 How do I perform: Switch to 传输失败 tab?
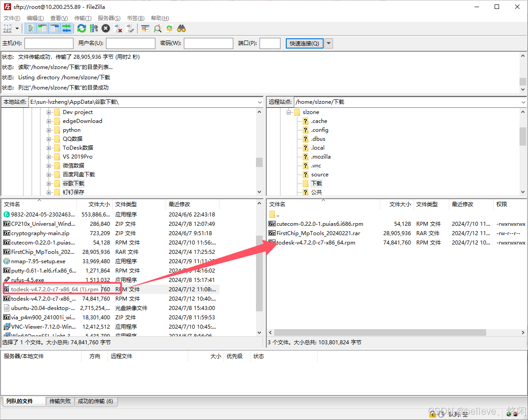[x=60, y=401]
